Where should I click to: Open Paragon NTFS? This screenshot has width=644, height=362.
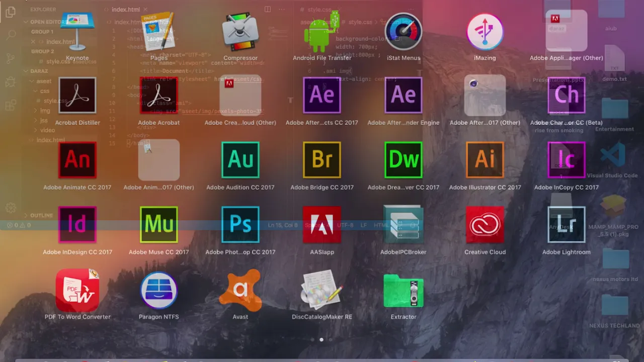click(x=159, y=290)
